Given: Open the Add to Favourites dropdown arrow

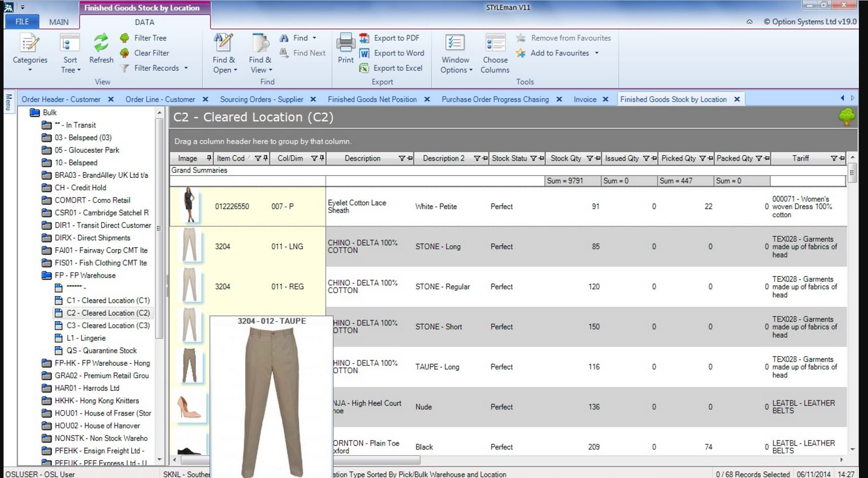Looking at the screenshot, I should [597, 53].
